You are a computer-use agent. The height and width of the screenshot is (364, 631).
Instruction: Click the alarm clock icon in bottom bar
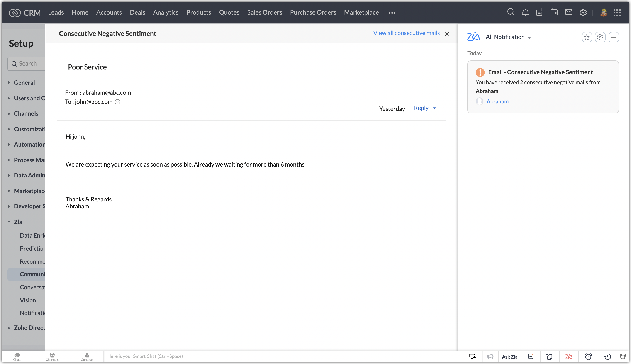pos(588,357)
